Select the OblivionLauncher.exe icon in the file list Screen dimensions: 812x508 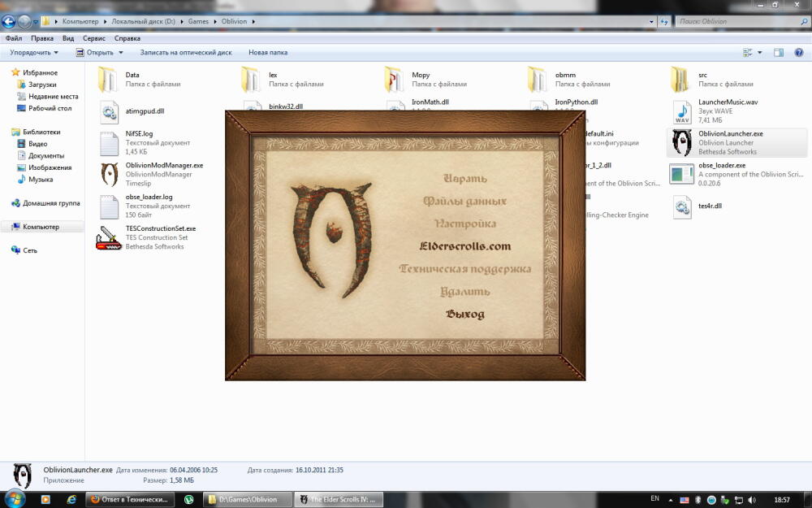coord(682,142)
